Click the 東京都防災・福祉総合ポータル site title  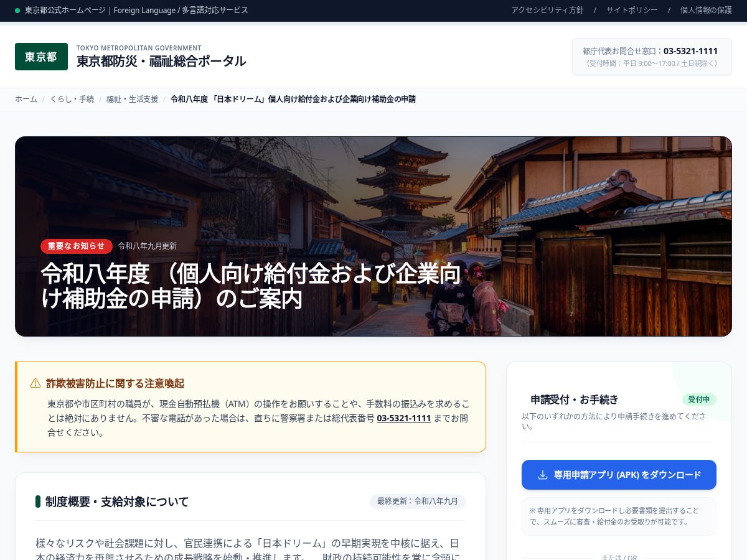tap(161, 61)
